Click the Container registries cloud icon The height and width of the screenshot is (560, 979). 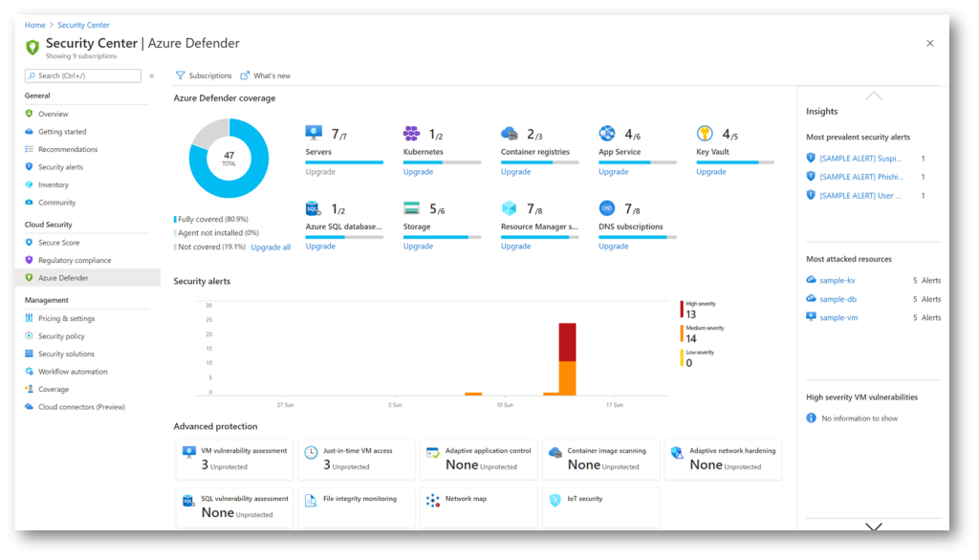(x=510, y=133)
